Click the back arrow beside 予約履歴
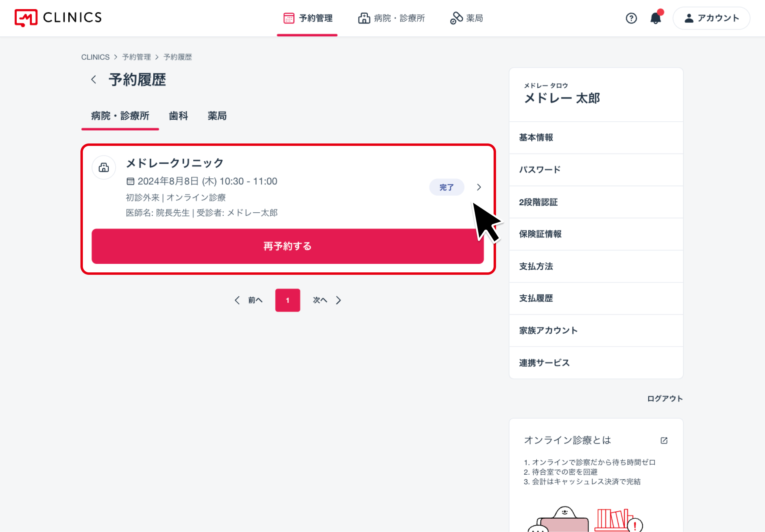The width and height of the screenshot is (765, 532). [93, 79]
